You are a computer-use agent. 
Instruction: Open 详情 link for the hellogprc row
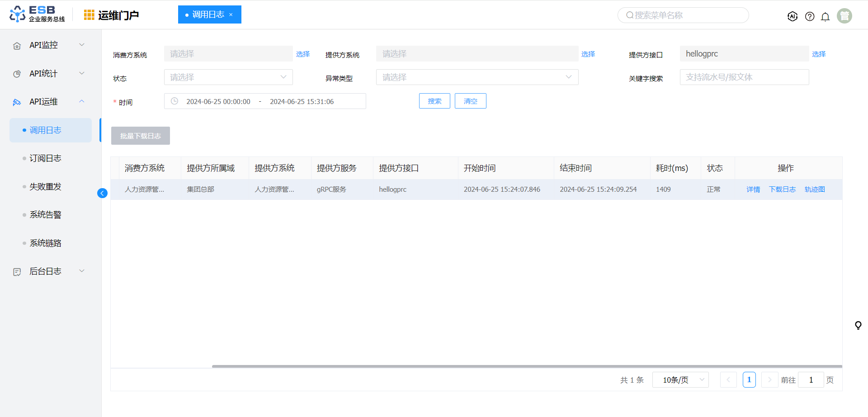(753, 190)
